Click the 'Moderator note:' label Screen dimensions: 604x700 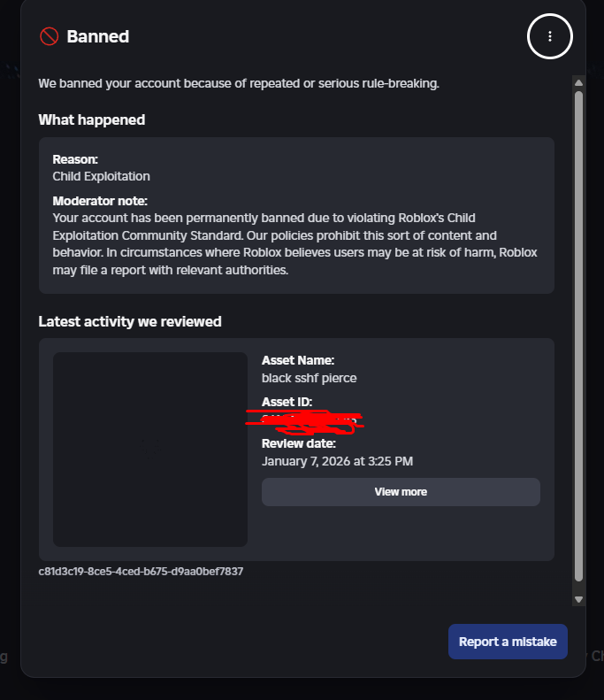click(x=100, y=201)
